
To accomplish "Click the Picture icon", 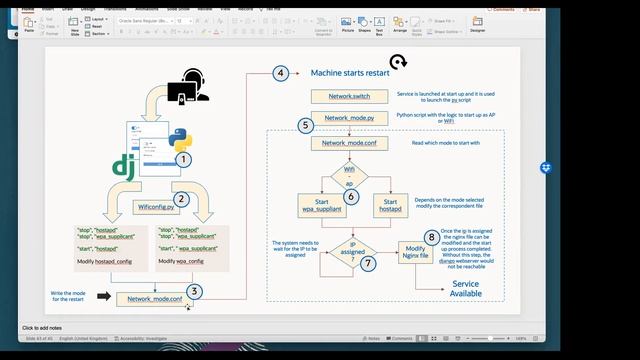I will [x=346, y=22].
